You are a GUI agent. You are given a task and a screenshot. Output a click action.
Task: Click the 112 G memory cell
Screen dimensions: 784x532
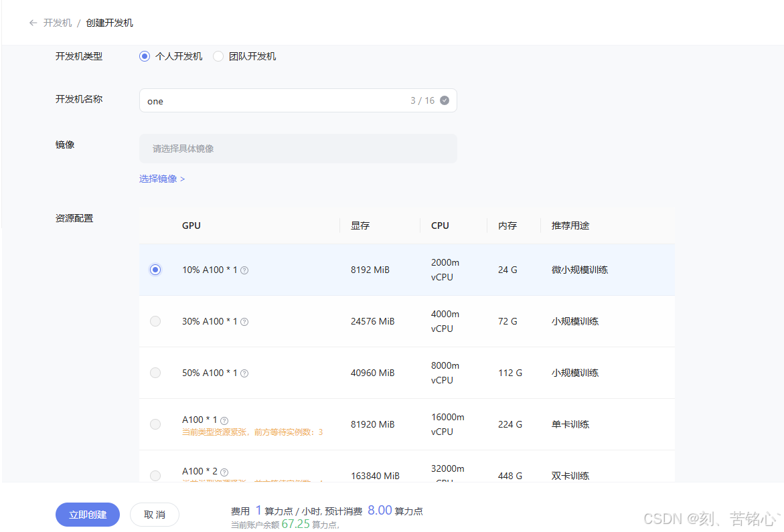pyautogui.click(x=510, y=373)
